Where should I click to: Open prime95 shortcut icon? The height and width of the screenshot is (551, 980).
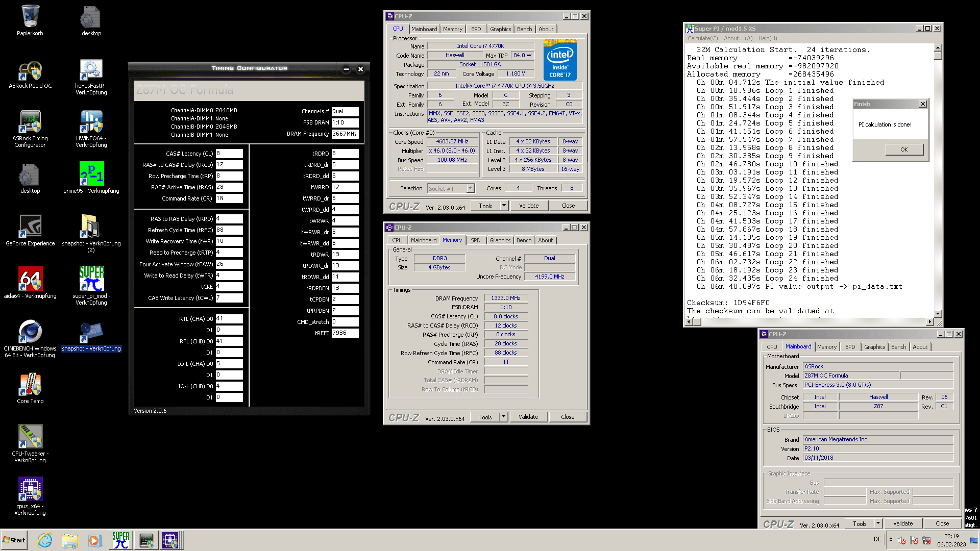91,178
